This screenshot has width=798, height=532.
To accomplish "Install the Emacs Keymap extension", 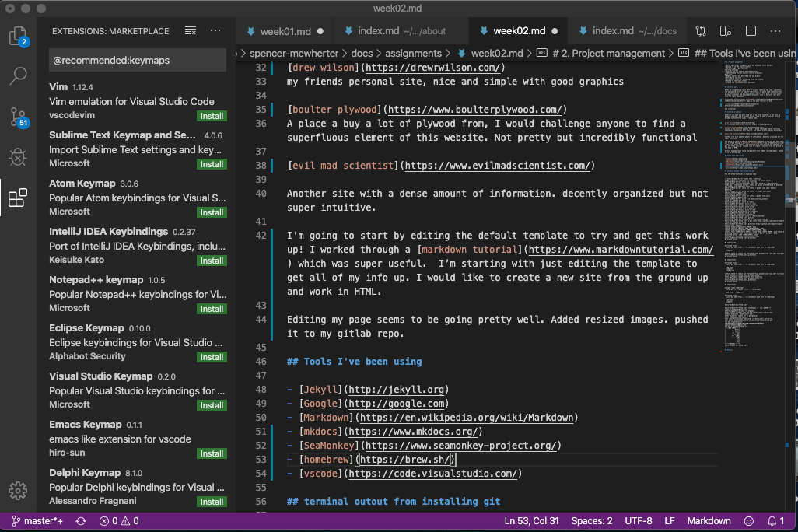I will (x=212, y=453).
